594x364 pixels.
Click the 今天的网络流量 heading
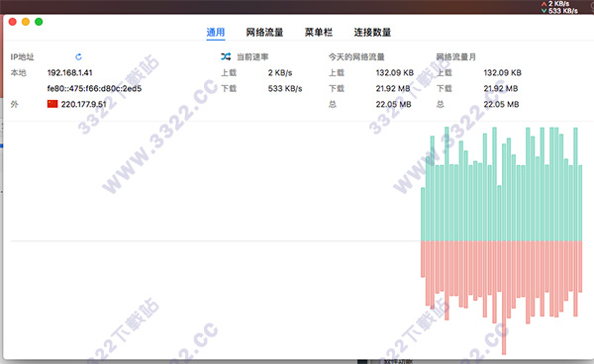356,56
